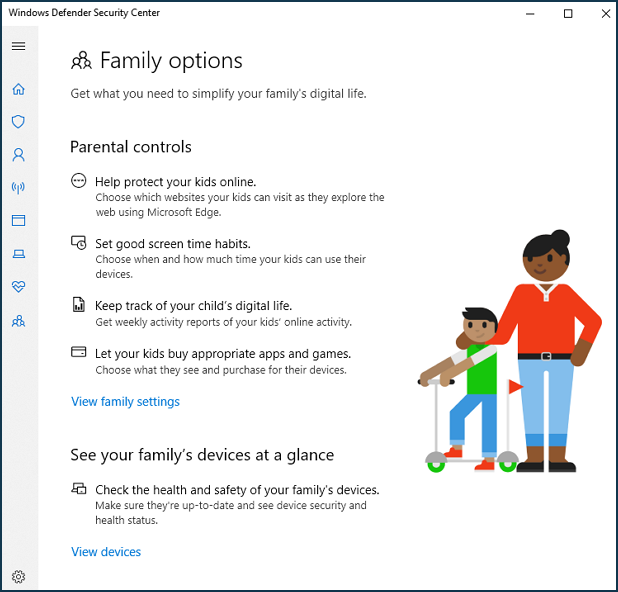Screen dimensions: 618x592
Task: Open Account protection person icon
Action: point(19,155)
